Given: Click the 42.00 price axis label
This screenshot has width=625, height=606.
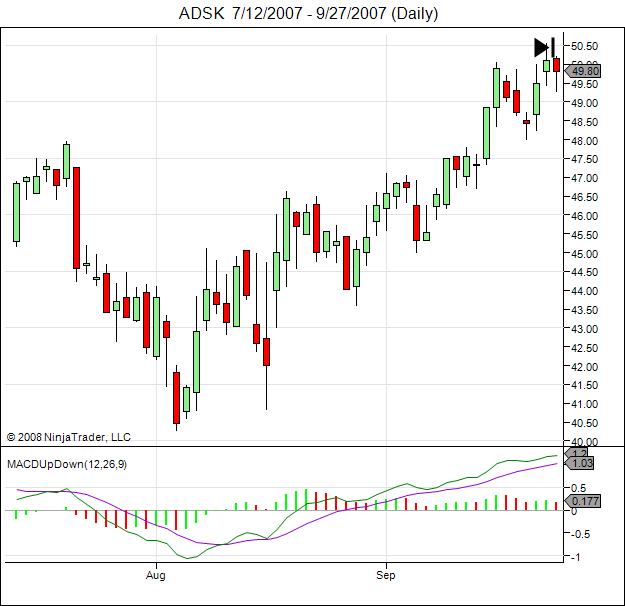Looking at the screenshot, I should pyautogui.click(x=584, y=366).
